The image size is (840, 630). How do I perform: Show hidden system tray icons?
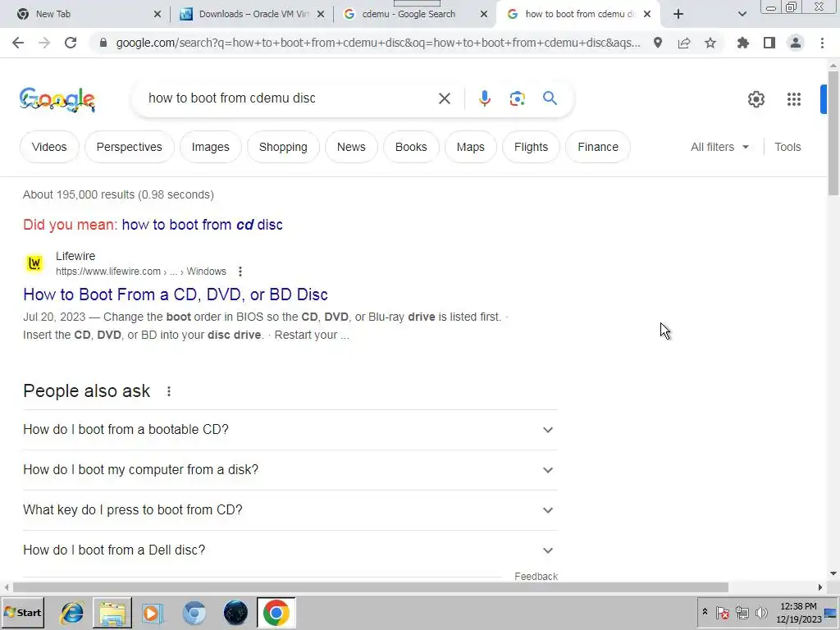pos(705,612)
